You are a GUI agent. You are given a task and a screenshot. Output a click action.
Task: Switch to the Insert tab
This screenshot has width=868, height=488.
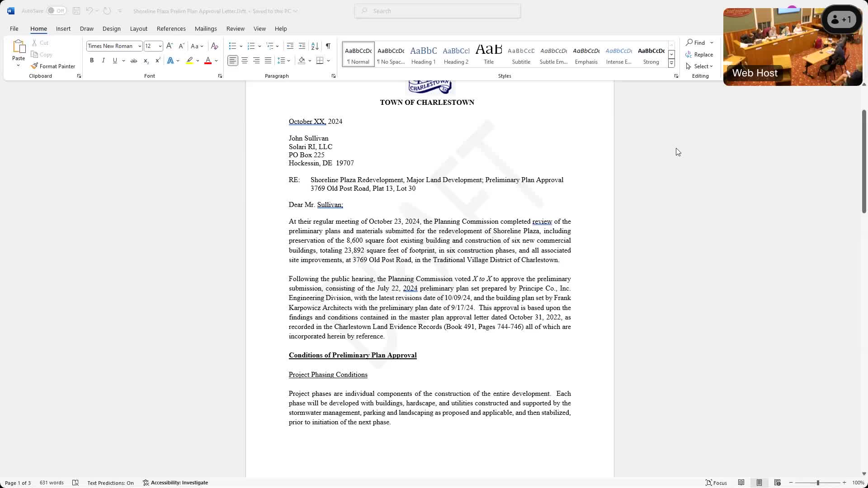63,28
